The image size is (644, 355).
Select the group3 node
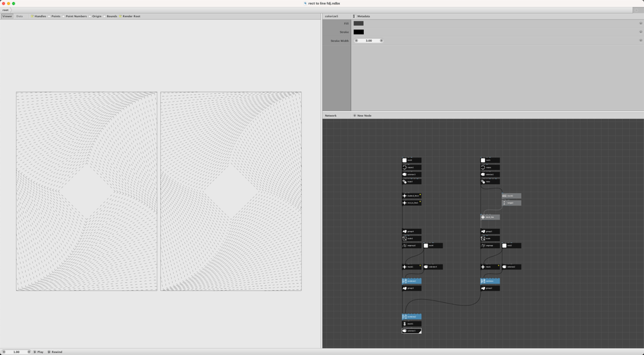click(x=412, y=288)
